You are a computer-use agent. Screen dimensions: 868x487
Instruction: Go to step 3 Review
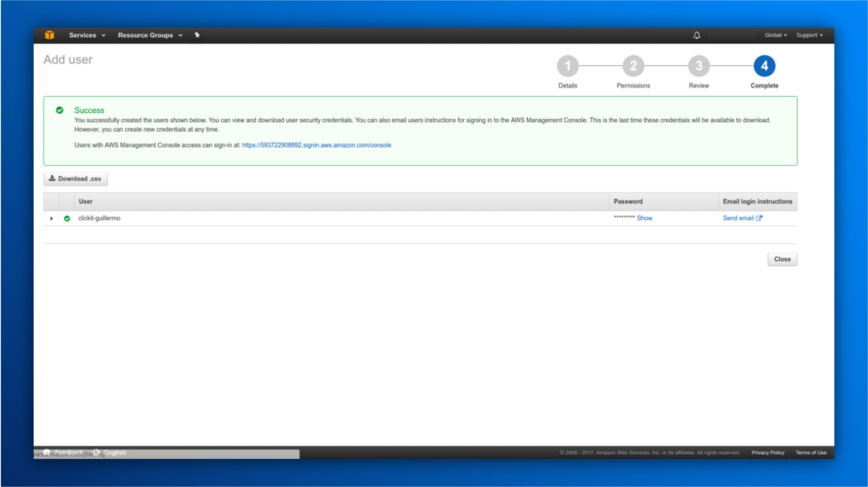pyautogui.click(x=699, y=66)
